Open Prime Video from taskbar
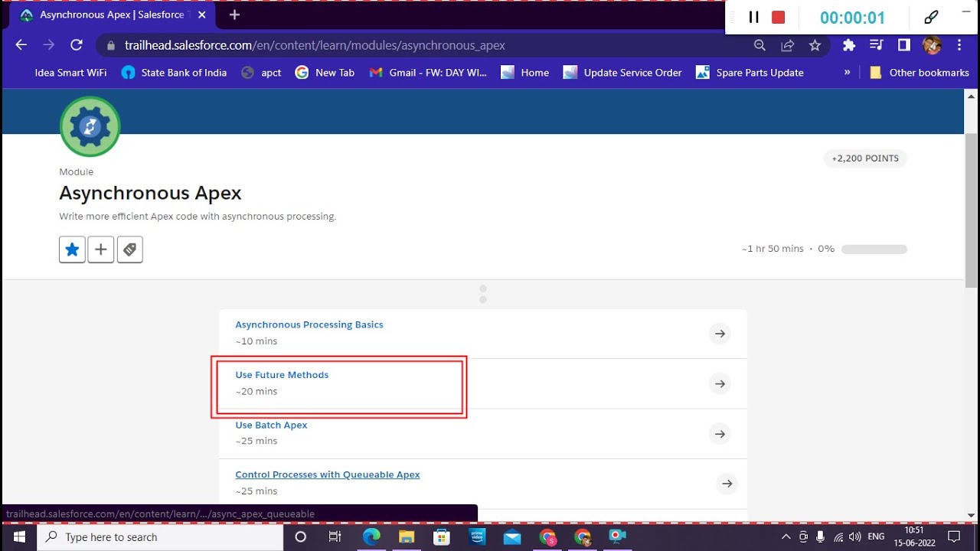980x551 pixels. (478, 537)
